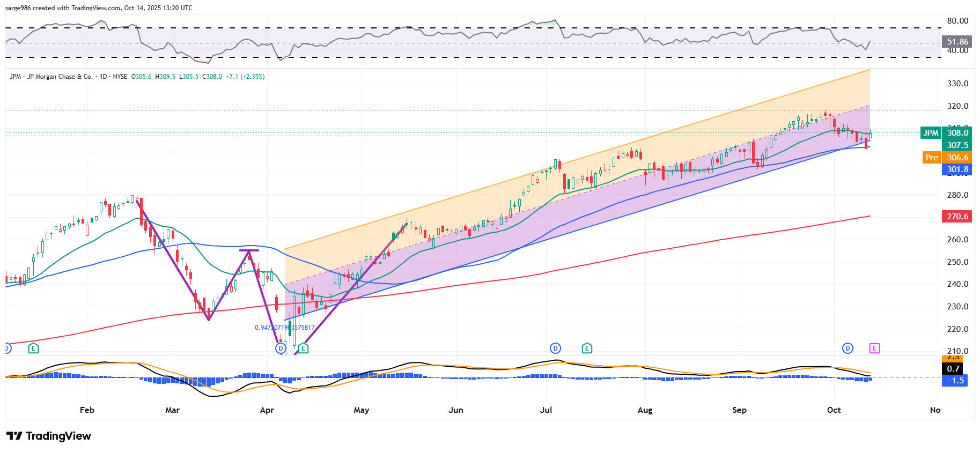This screenshot has width=980, height=452.
Task: Click the dividend D marker in early April
Action: (x=281, y=349)
